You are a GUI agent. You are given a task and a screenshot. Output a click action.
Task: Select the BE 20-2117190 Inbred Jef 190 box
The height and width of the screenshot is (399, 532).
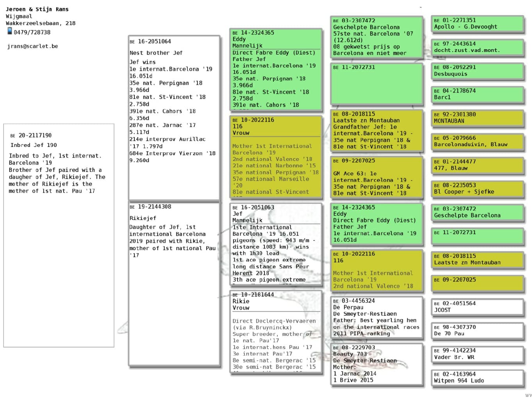[59, 235]
